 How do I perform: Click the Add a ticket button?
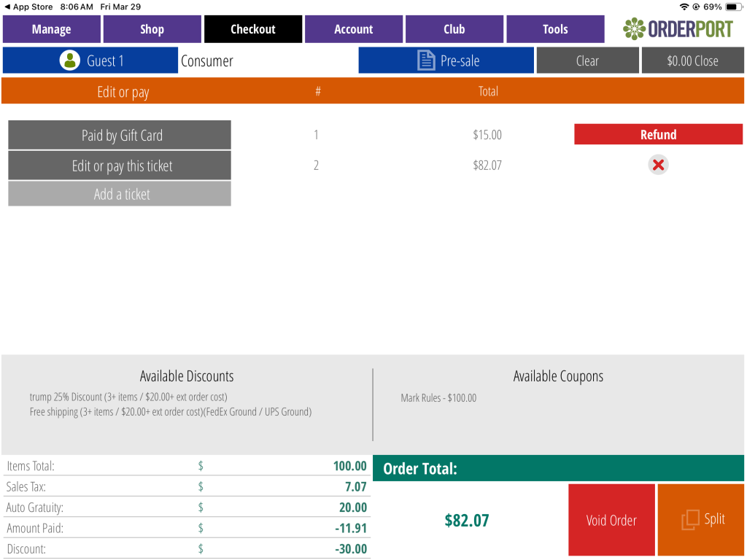pyautogui.click(x=120, y=194)
